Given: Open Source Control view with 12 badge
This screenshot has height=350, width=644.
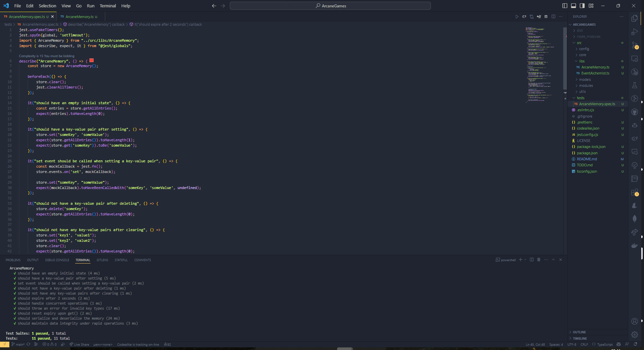Looking at the screenshot, I should click(x=635, y=45).
